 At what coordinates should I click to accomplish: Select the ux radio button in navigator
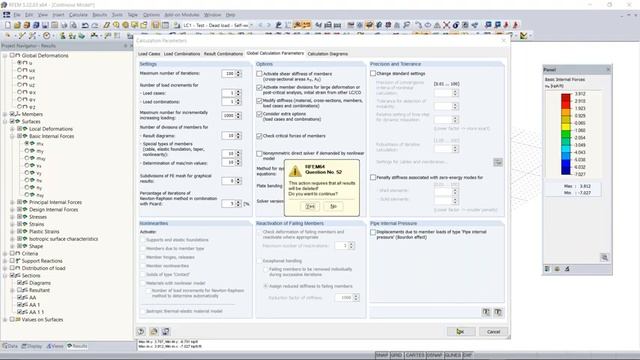19,70
